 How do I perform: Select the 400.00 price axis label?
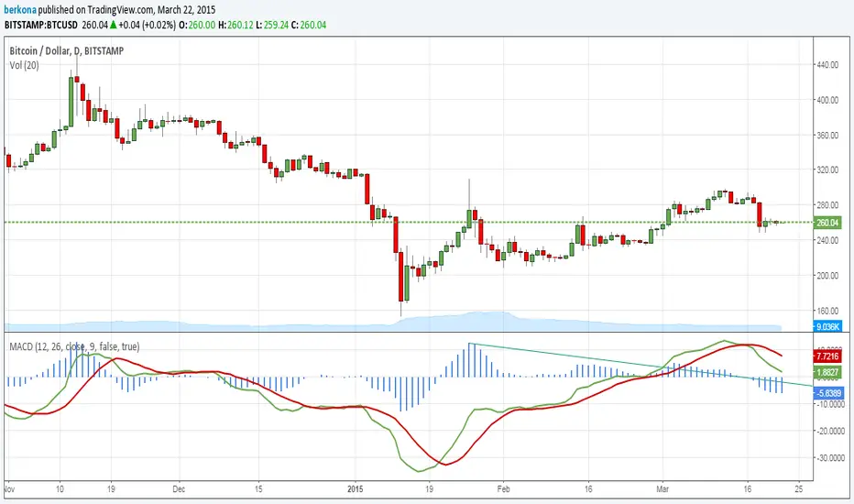[827, 100]
